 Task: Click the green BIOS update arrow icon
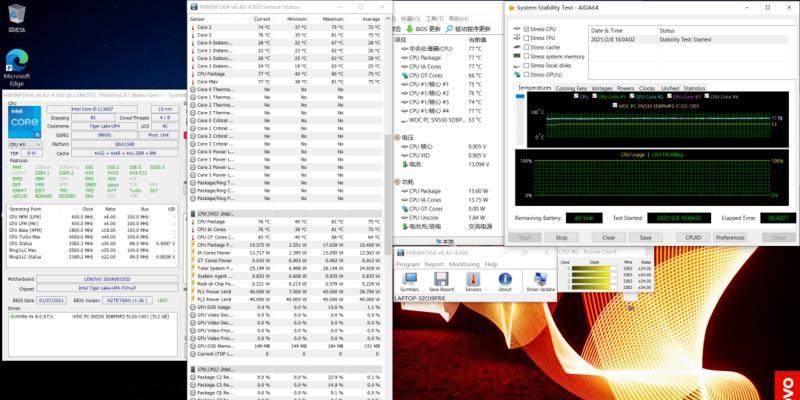pyautogui.click(x=409, y=29)
